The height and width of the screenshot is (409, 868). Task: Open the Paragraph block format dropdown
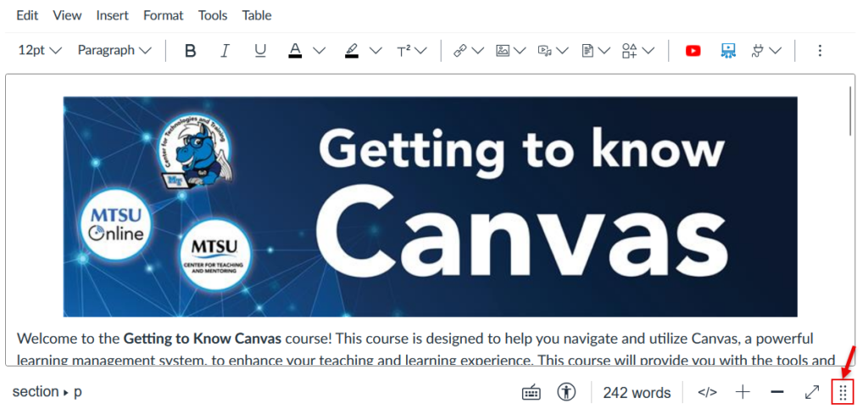pos(114,50)
